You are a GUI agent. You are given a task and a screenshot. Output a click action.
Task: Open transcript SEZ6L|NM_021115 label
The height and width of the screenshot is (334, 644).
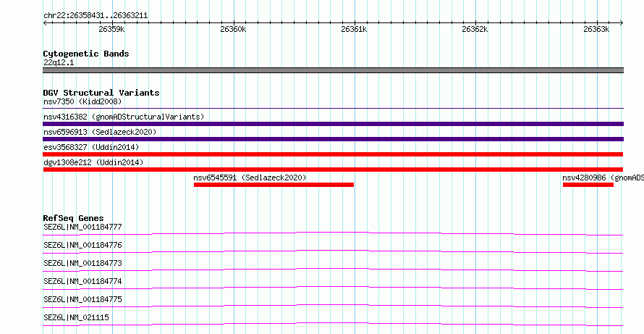[76, 317]
